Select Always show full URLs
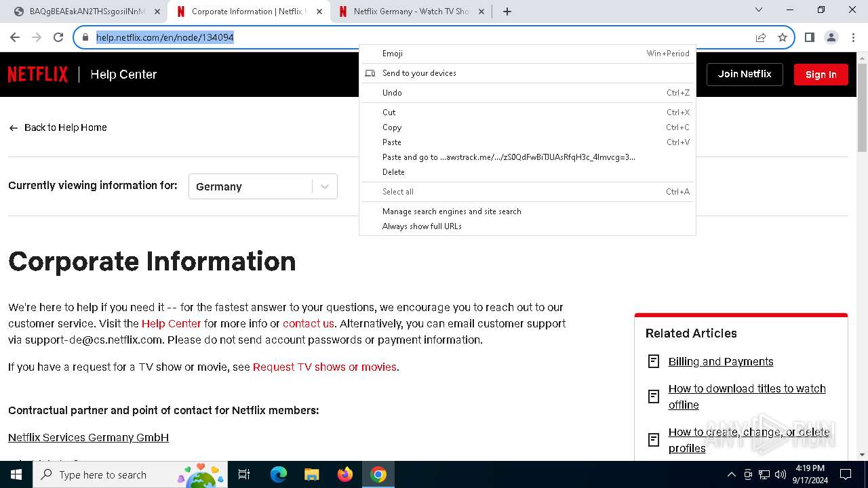868x488 pixels. click(x=527, y=226)
